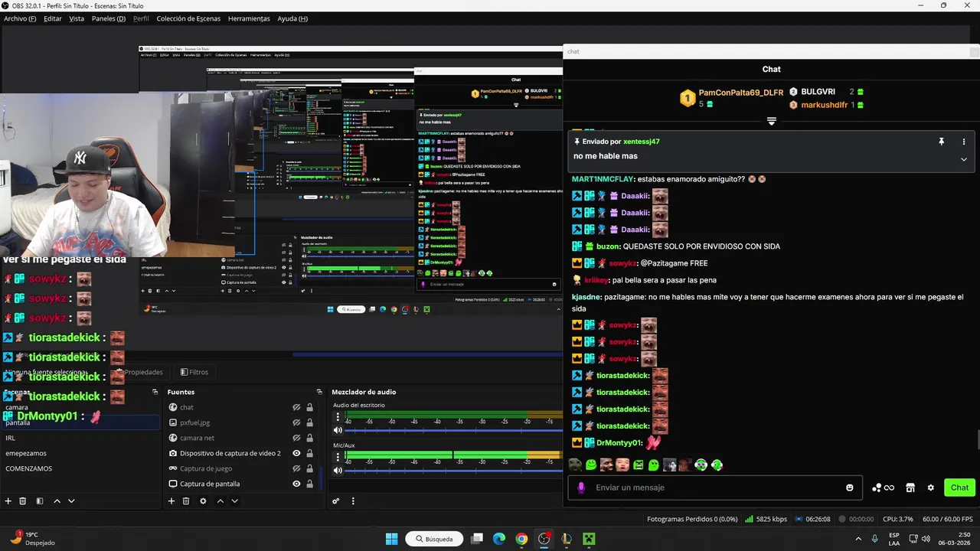Show the camara net source eye icon
This screenshot has height=551, width=980.
tap(296, 438)
